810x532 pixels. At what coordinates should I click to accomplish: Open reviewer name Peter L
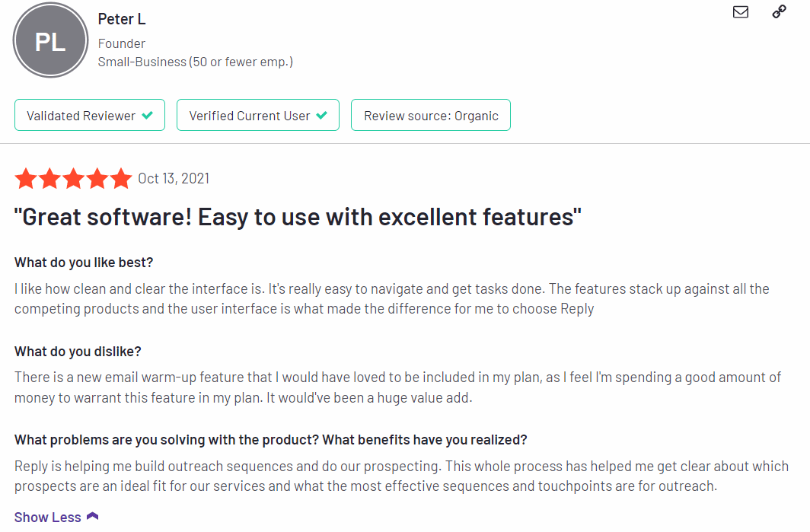pos(122,19)
